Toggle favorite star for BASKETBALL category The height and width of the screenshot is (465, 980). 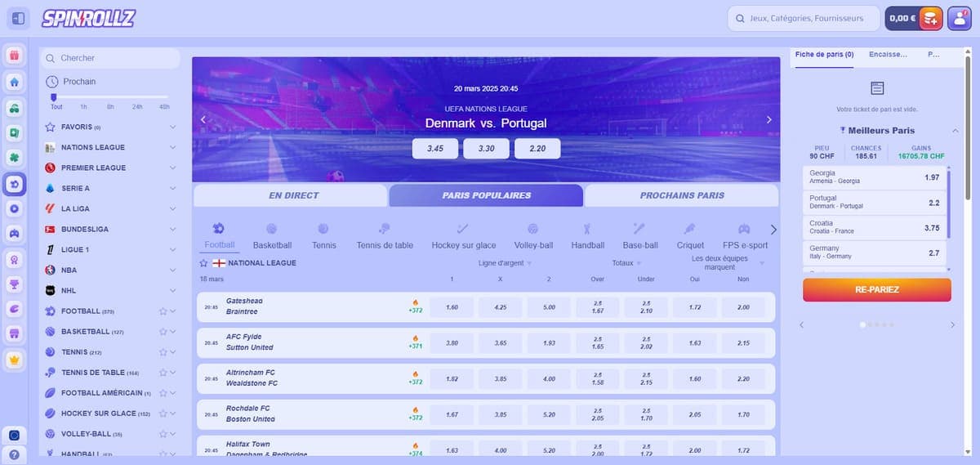[x=163, y=332]
